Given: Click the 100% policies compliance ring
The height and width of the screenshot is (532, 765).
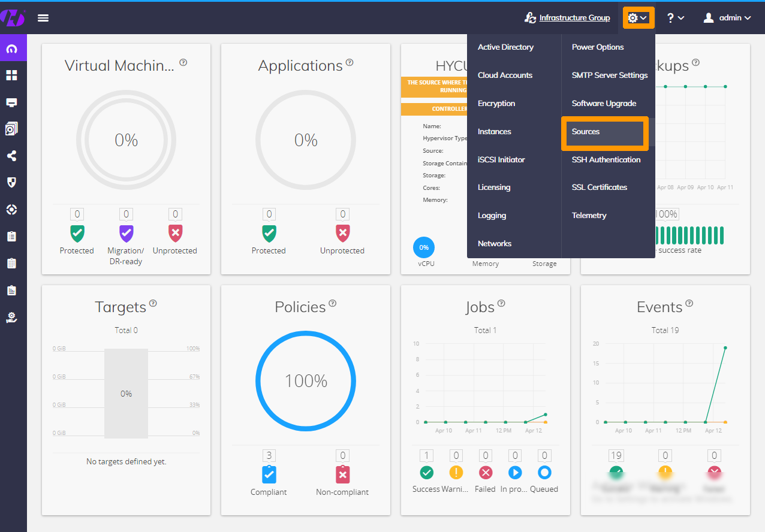Looking at the screenshot, I should point(306,381).
